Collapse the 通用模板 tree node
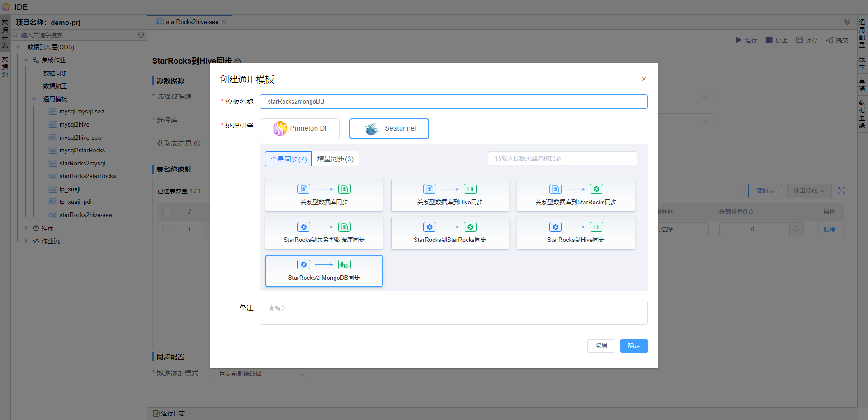868x420 pixels. tap(34, 99)
